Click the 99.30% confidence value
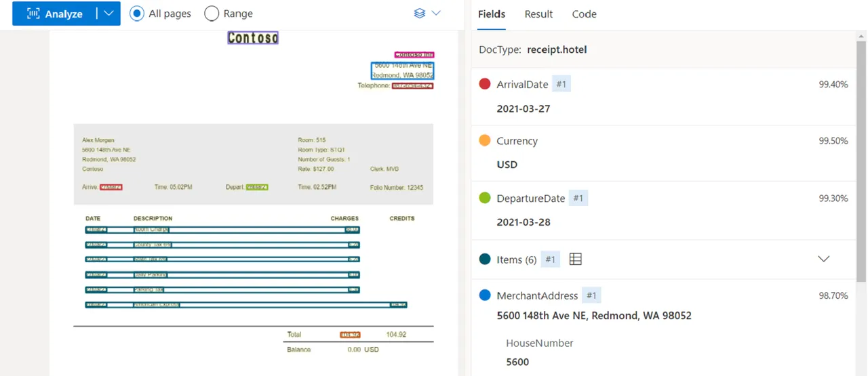The width and height of the screenshot is (868, 376). (x=833, y=199)
